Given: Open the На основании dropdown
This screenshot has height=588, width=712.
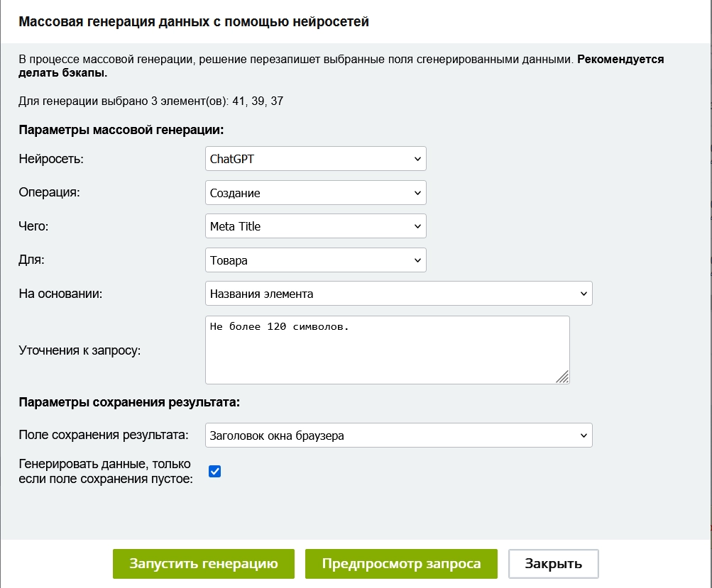Looking at the screenshot, I should (398, 294).
